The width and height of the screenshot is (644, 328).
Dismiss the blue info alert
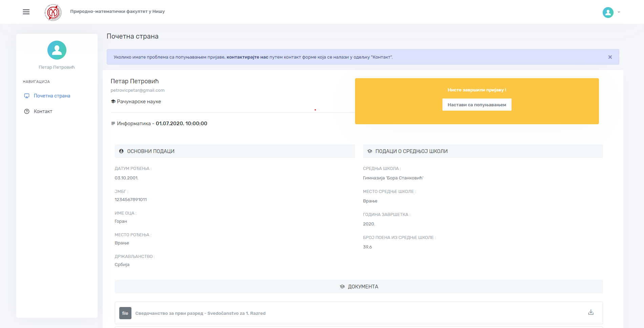610,57
